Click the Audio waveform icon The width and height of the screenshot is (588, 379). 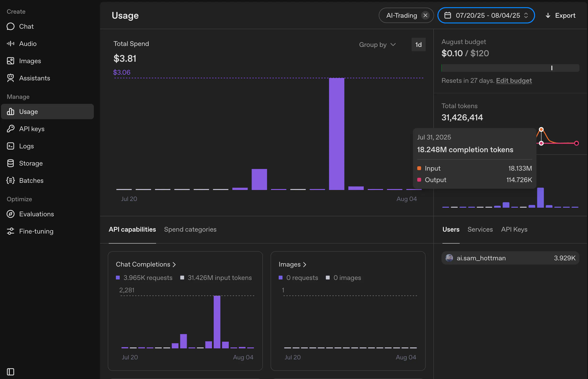click(x=10, y=44)
